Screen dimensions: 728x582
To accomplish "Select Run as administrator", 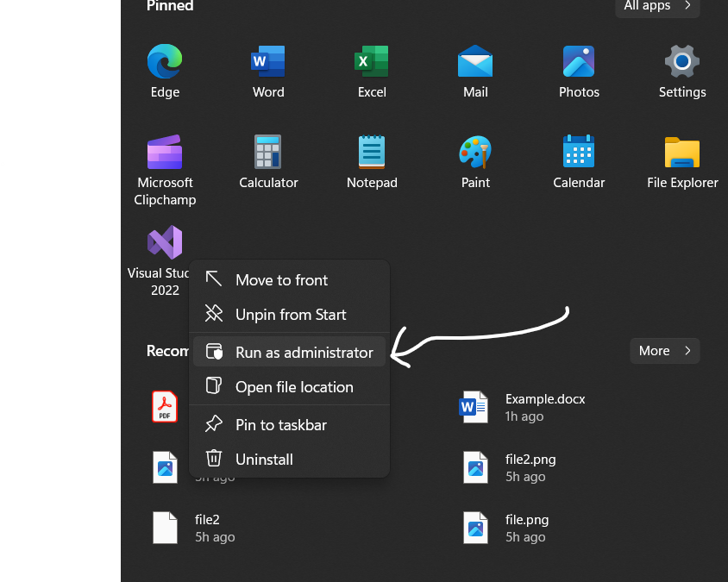I will tap(289, 353).
